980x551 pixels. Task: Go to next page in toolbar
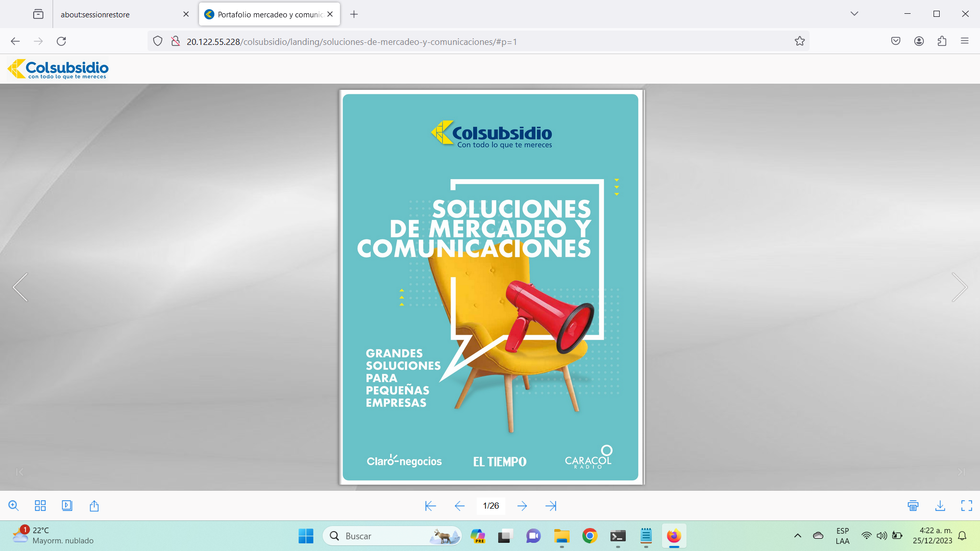point(522,506)
